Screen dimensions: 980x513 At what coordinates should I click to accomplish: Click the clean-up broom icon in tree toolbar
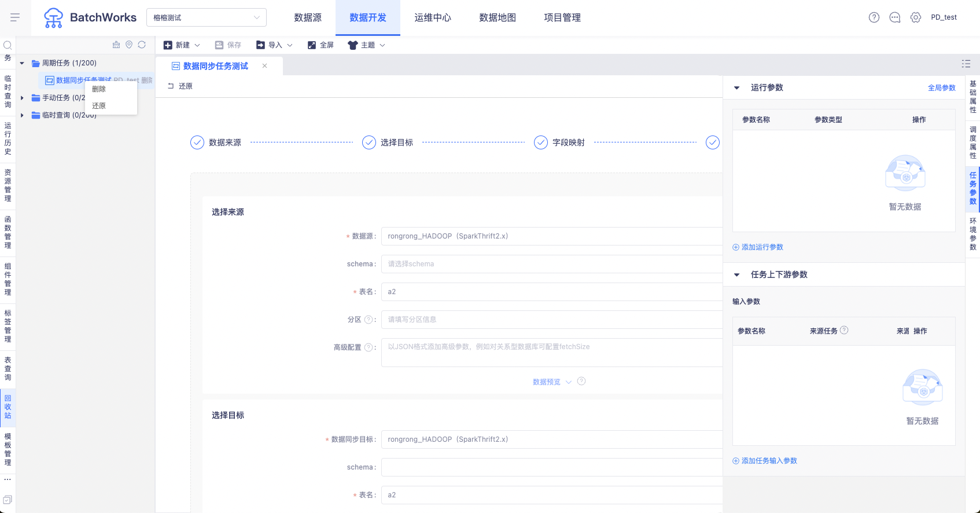click(116, 45)
